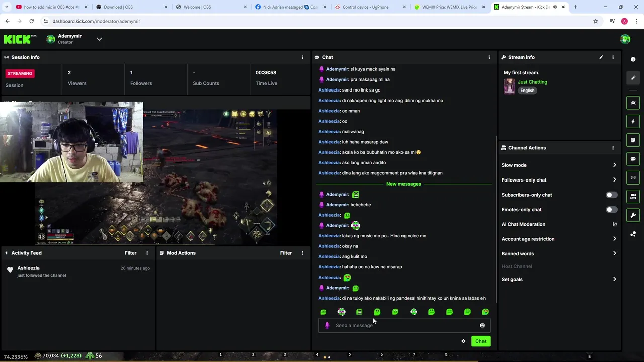Insert the angry striped green emote
644x362 pixels.
(359, 312)
